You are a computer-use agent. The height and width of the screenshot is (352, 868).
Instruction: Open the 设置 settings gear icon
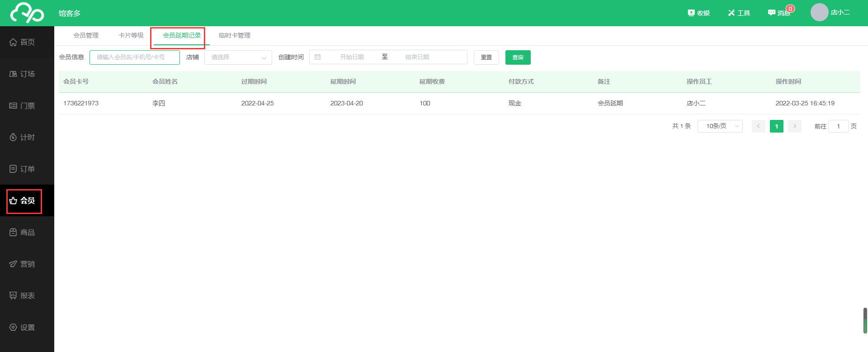pos(13,327)
